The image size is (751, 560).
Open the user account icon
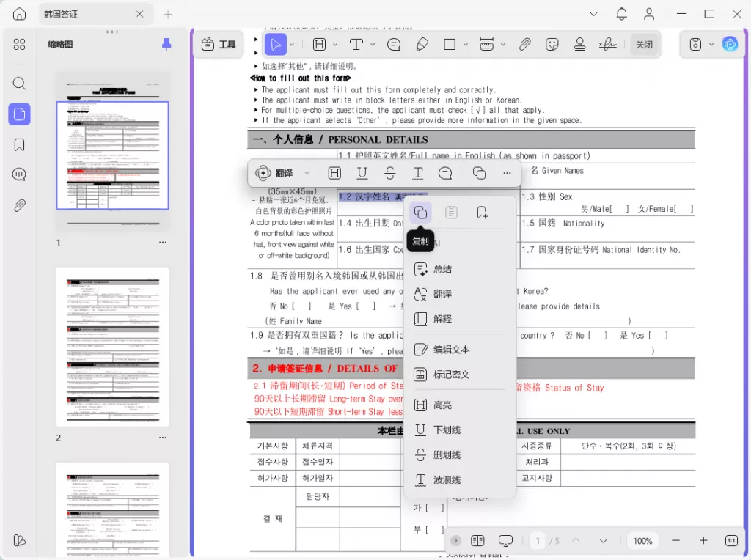pos(649,14)
